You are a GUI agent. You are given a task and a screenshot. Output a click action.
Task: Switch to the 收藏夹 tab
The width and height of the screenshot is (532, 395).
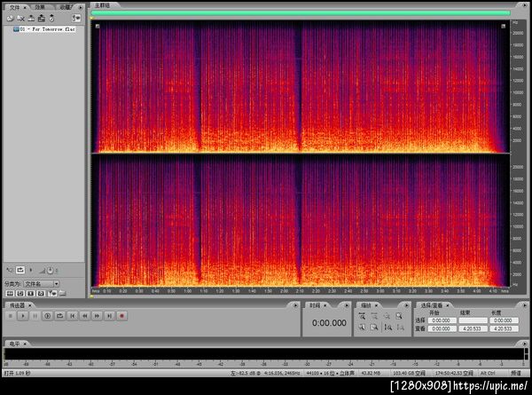point(66,7)
